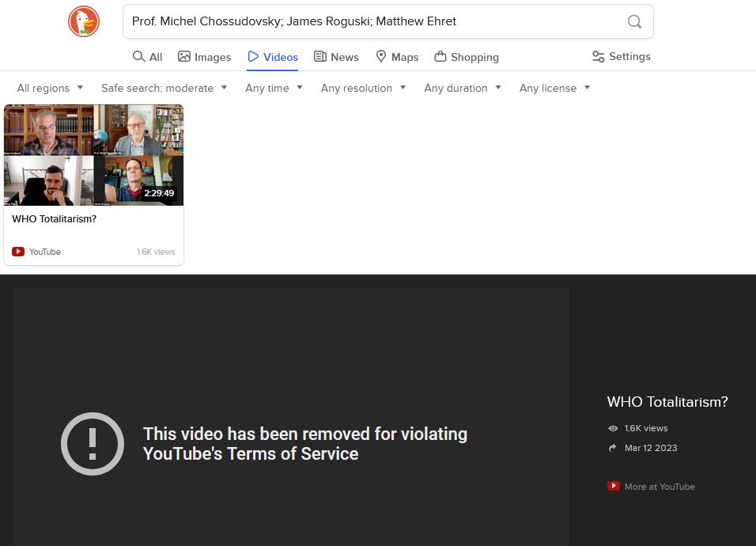This screenshot has width=756, height=546.
Task: Switch to the All results tab
Action: pyautogui.click(x=148, y=57)
